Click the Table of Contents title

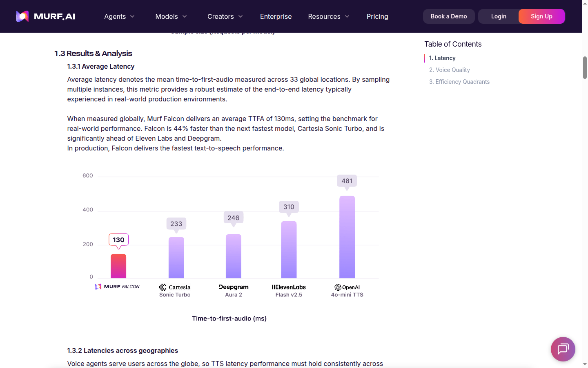(453, 44)
